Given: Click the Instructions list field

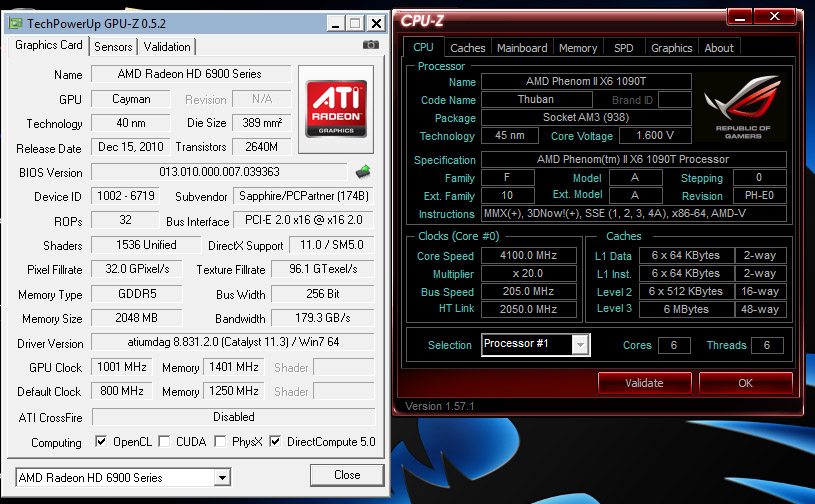Looking at the screenshot, I should (634, 213).
